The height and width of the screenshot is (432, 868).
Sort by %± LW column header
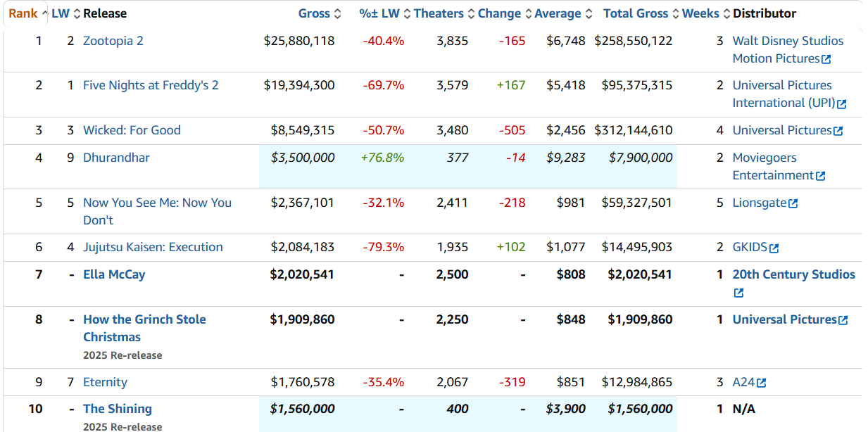[379, 13]
